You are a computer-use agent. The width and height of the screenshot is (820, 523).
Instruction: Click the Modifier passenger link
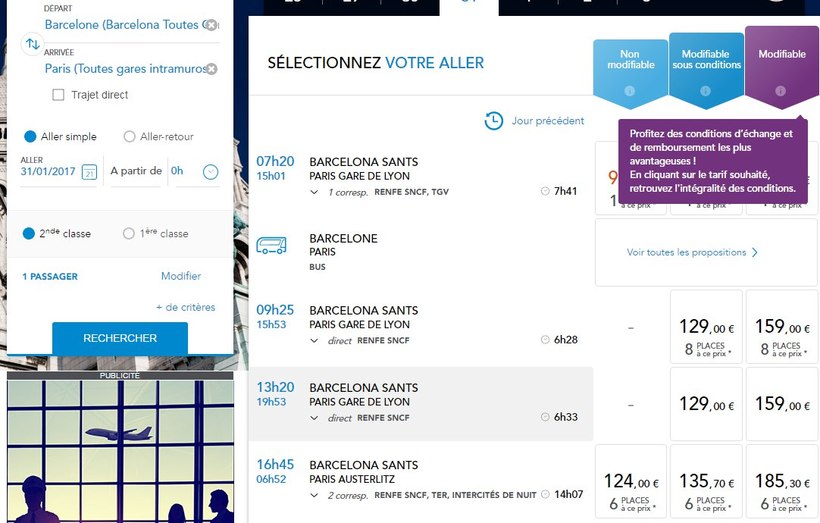point(181,276)
